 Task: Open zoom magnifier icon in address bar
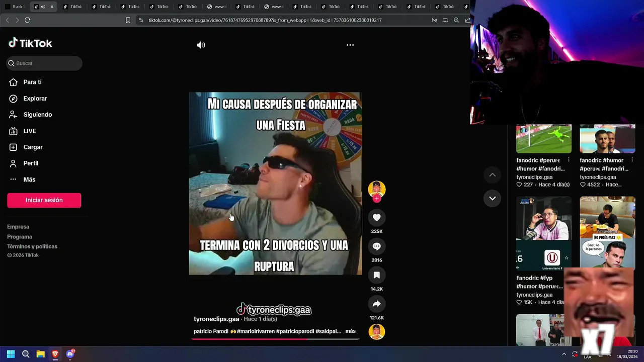[456, 20]
